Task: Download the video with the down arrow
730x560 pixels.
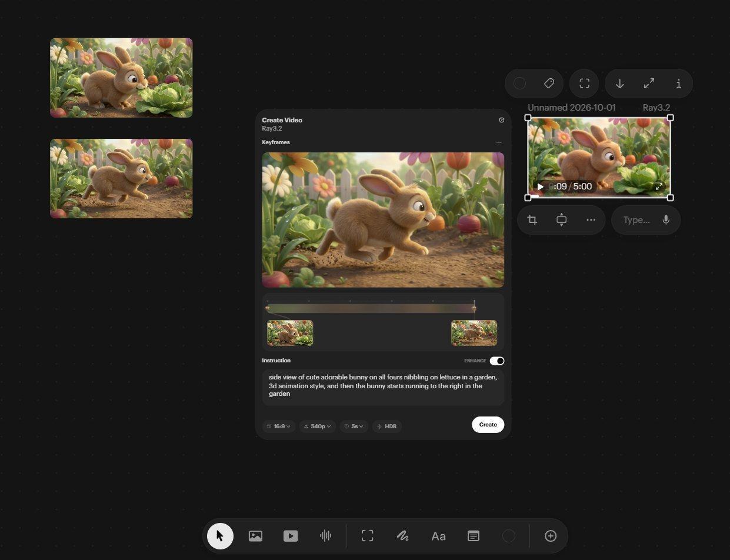Action: pos(619,84)
